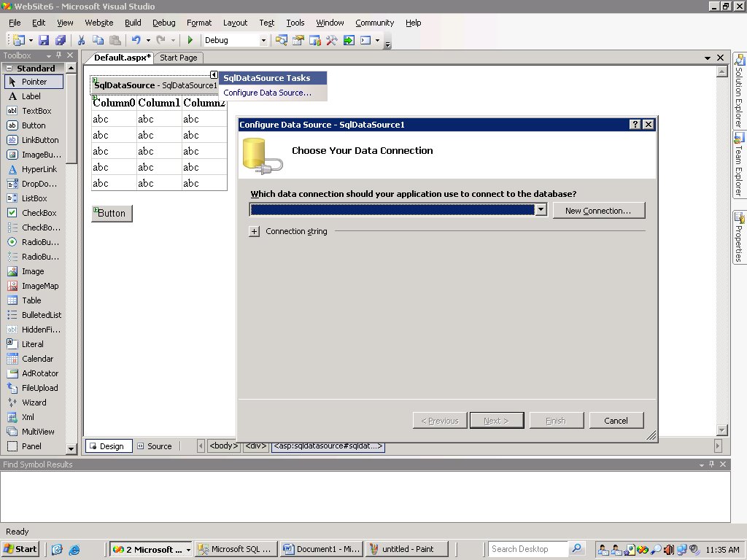The height and width of the screenshot is (560, 747).
Task: Click the Copy toolbar icon
Action: (x=98, y=41)
